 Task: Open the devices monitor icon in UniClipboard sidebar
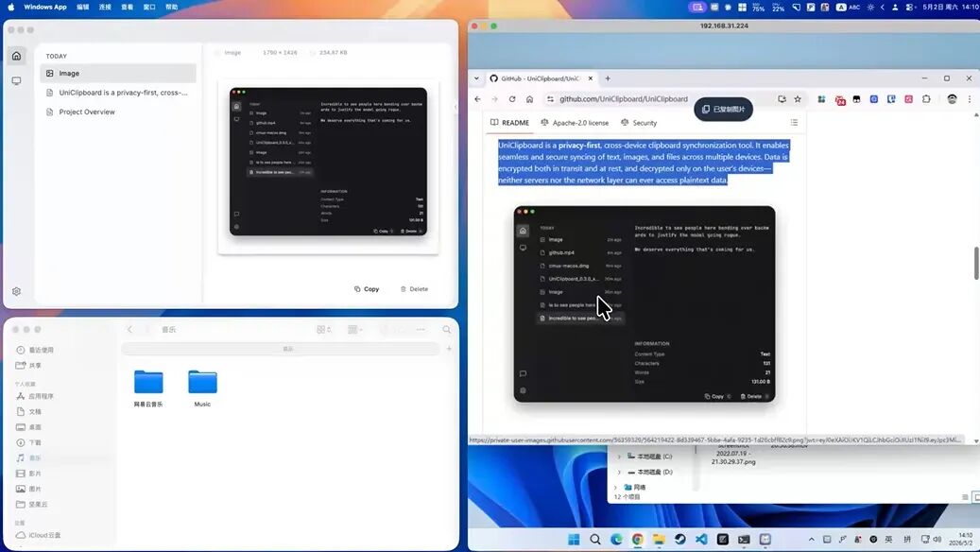[16, 80]
